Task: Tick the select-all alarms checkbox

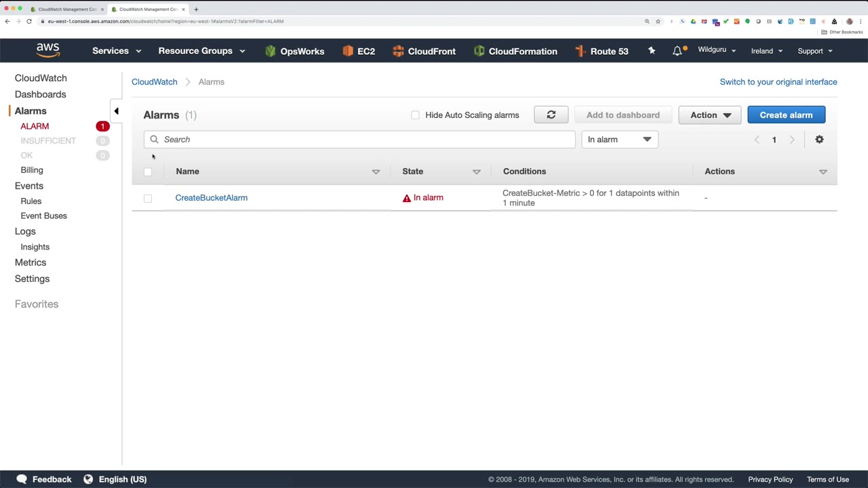Action: click(x=148, y=172)
